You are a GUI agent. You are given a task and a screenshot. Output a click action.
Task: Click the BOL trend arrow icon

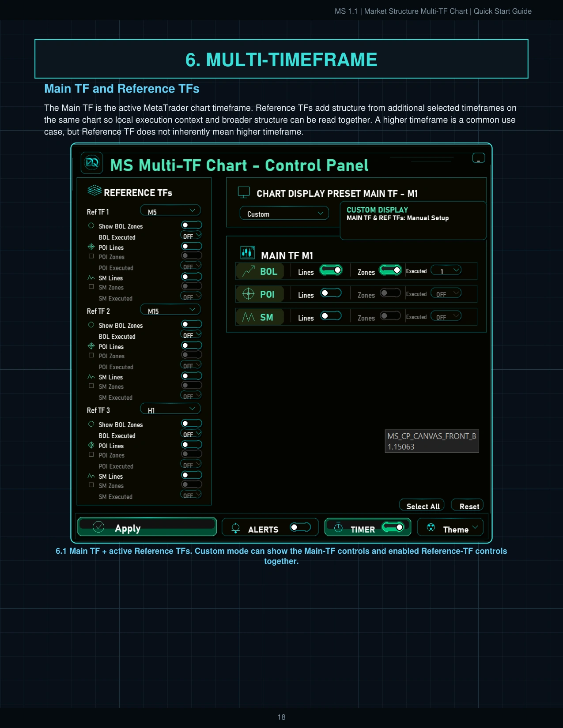tap(249, 271)
